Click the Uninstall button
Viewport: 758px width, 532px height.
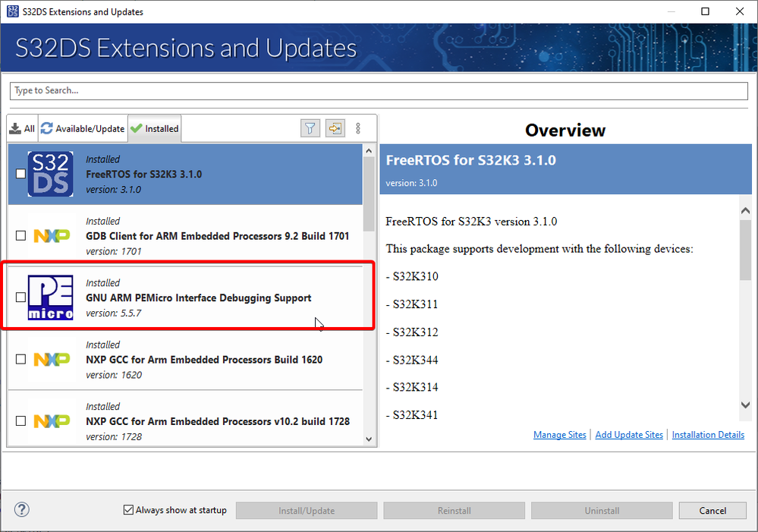pyautogui.click(x=602, y=511)
